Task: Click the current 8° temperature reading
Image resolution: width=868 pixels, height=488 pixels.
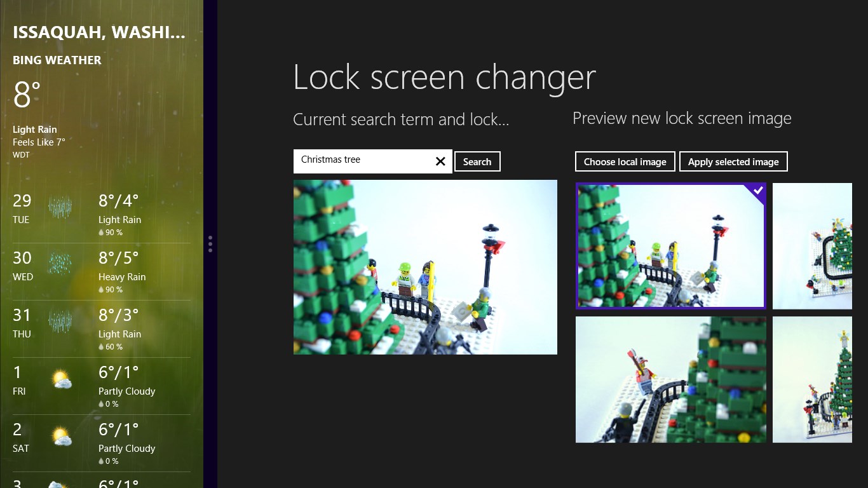Action: [27, 95]
